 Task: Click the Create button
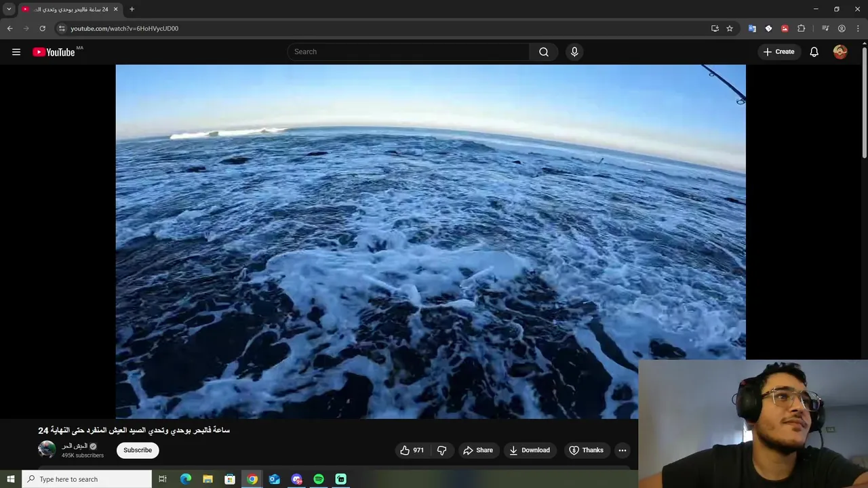click(779, 52)
